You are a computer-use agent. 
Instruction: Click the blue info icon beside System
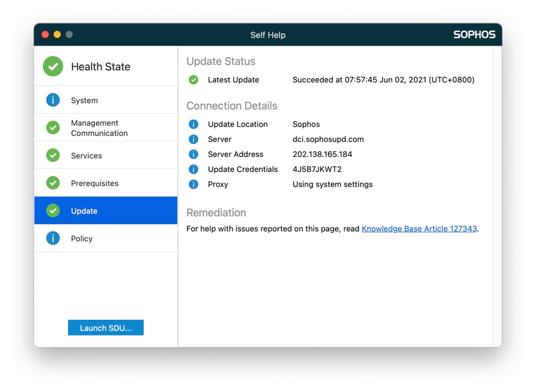52,99
